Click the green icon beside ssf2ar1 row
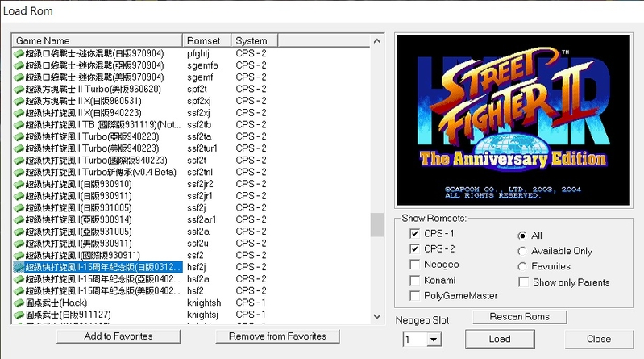The height and width of the screenshot is (359, 644). pyautogui.click(x=19, y=220)
